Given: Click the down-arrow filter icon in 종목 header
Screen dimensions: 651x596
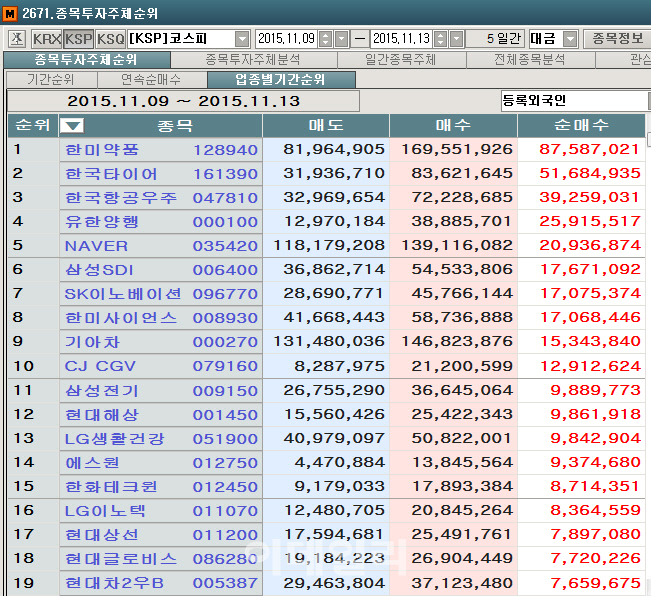Looking at the screenshot, I should click(x=72, y=125).
